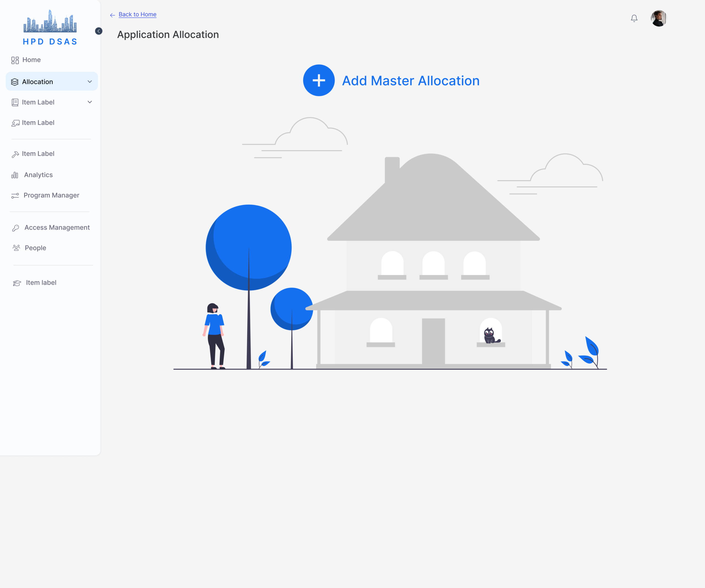
Task: Click the blue plus circle icon
Action: (319, 80)
